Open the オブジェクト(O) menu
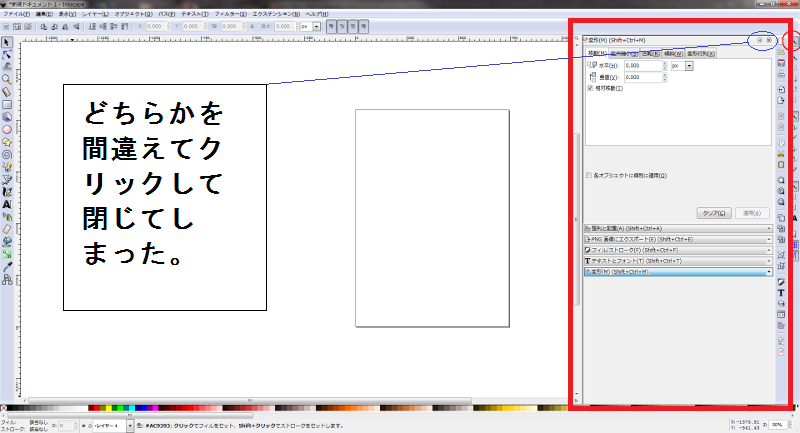Viewport: 800px width, 433px height. 133,14
